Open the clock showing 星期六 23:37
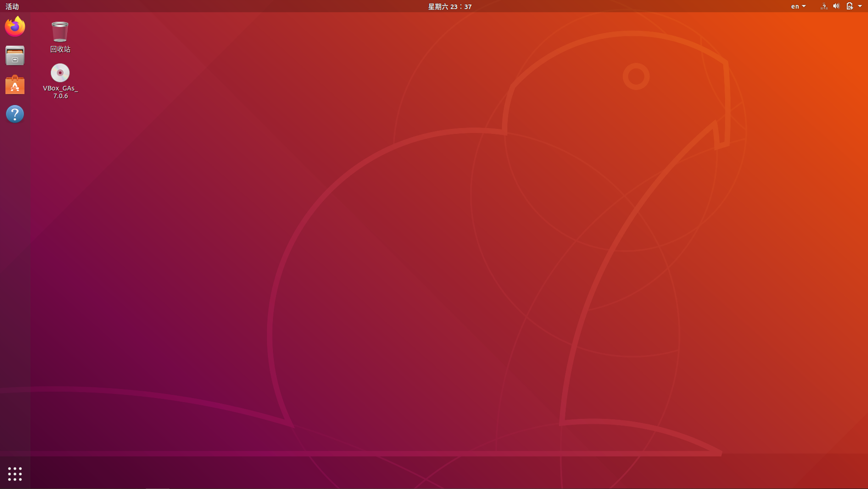 click(x=450, y=6)
